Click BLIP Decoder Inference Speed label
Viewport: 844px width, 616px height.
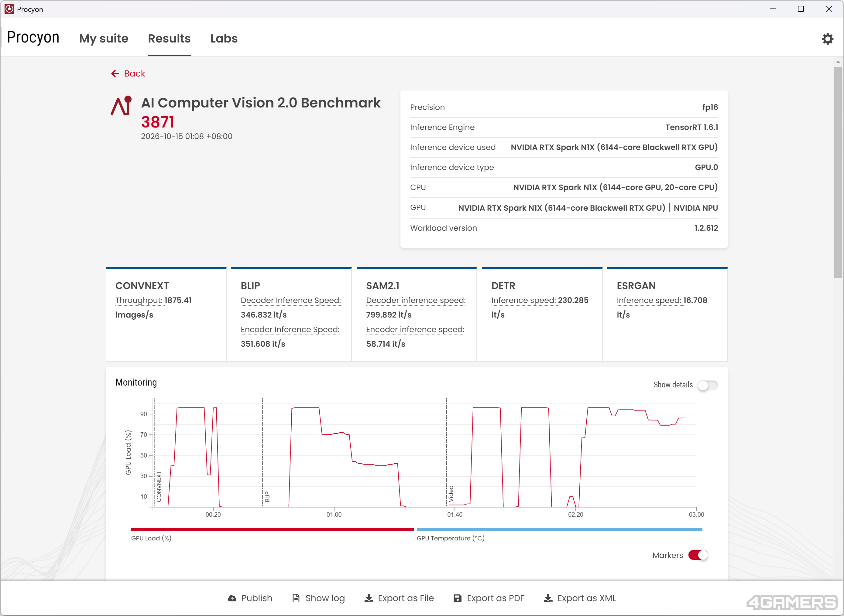(x=291, y=301)
